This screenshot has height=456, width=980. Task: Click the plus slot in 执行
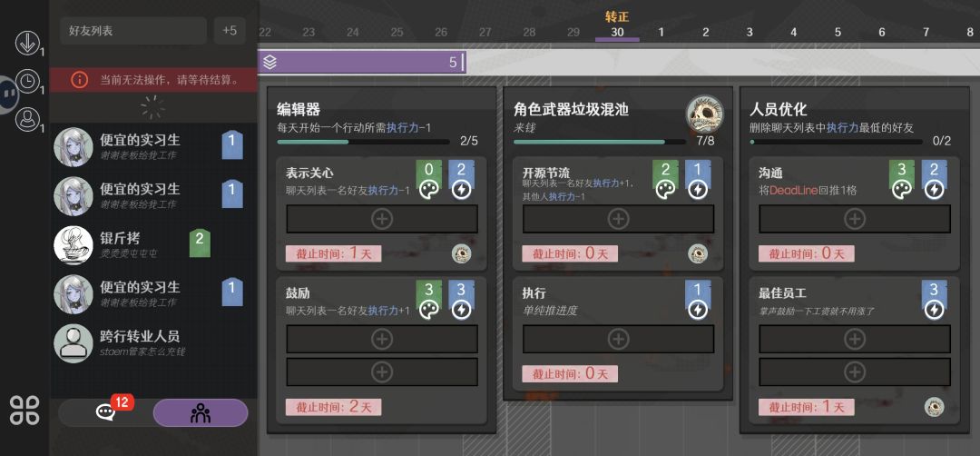618,339
